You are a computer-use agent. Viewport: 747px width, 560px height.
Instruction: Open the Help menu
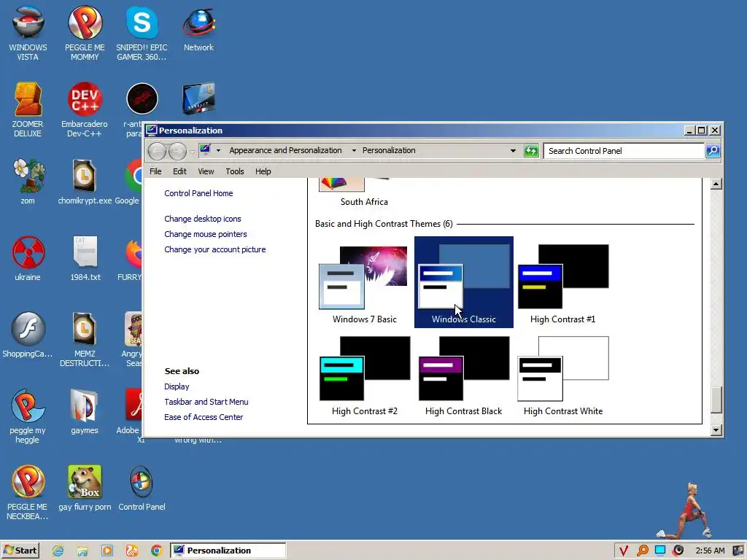click(x=263, y=171)
